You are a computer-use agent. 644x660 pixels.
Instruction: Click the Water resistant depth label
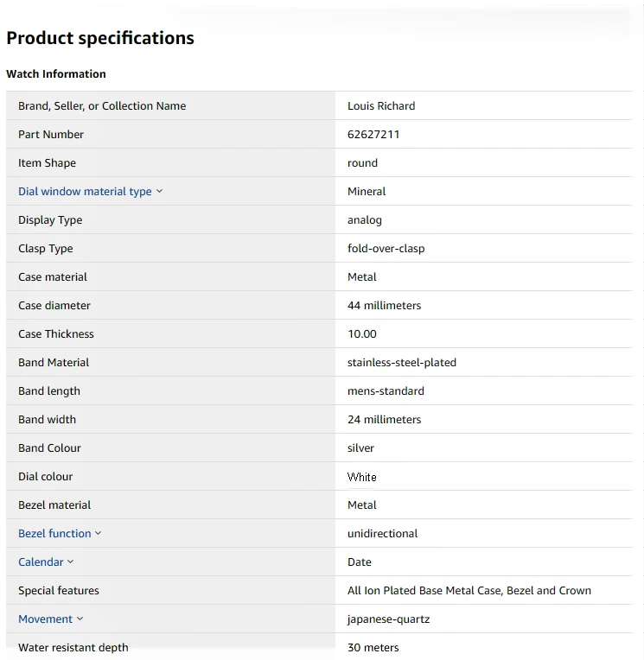coord(73,648)
